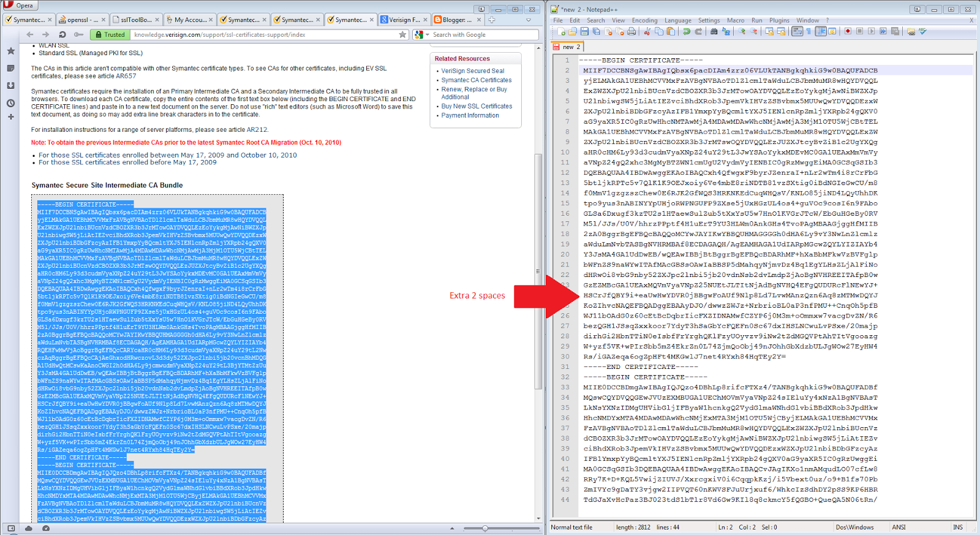The width and height of the screenshot is (980, 535).
Task: Reload the page in Opera
Action: [62, 35]
